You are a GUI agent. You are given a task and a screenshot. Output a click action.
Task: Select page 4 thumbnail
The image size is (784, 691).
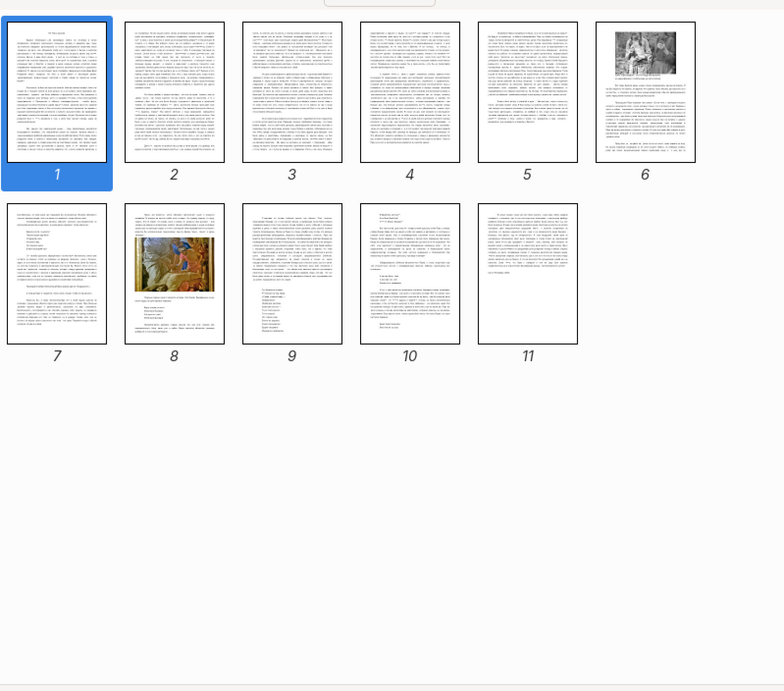pos(410,92)
